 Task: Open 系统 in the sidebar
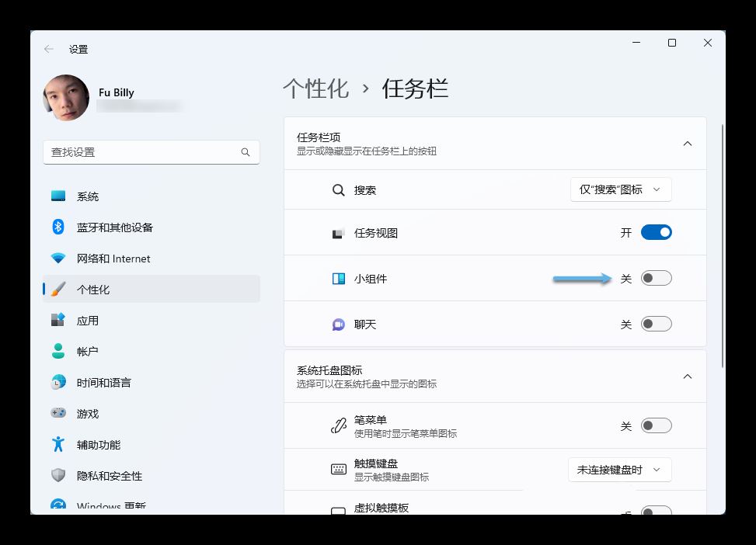87,196
